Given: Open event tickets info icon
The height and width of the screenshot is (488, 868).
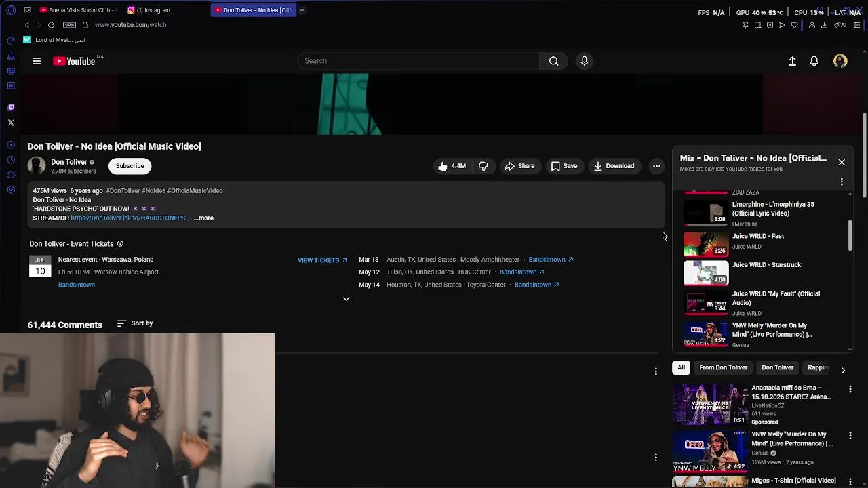Looking at the screenshot, I should coord(120,244).
